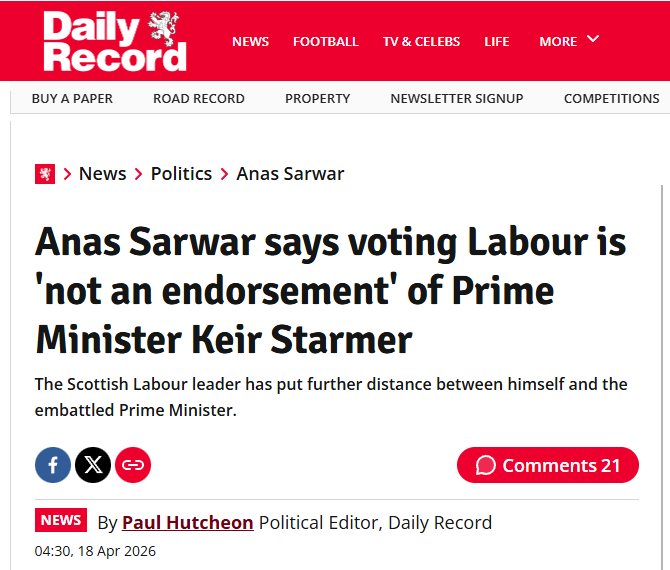Click the Daily Record logo
This screenshot has height=570, width=670.
point(114,41)
